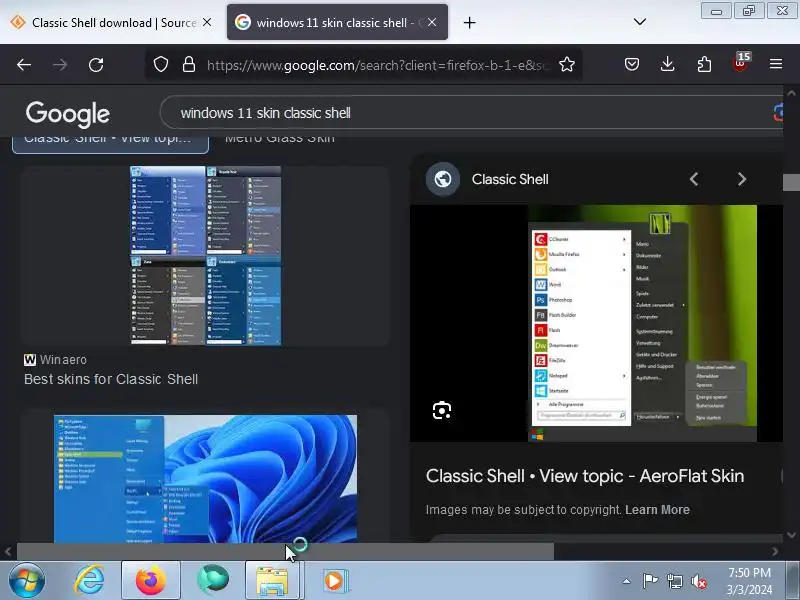Switch to Classic Shell download SourceForge tab
Screen dimensions: 800x600
(105, 22)
